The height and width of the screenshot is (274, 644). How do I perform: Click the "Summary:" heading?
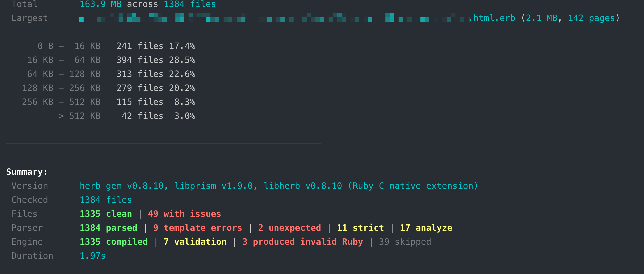27,172
